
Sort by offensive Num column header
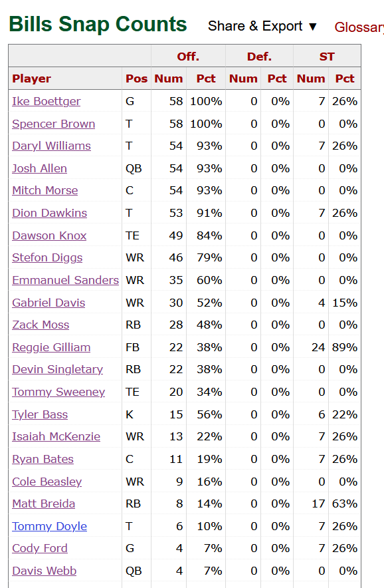(x=169, y=78)
